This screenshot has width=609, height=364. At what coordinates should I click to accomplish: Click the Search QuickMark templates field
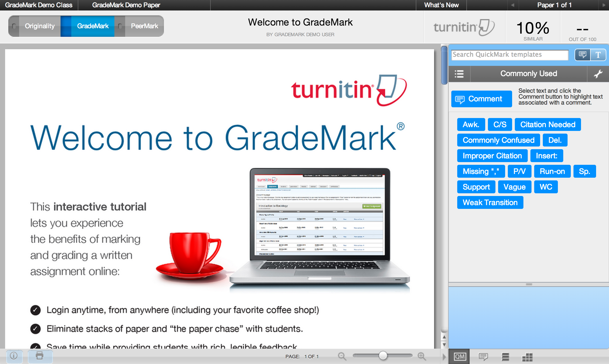click(510, 55)
